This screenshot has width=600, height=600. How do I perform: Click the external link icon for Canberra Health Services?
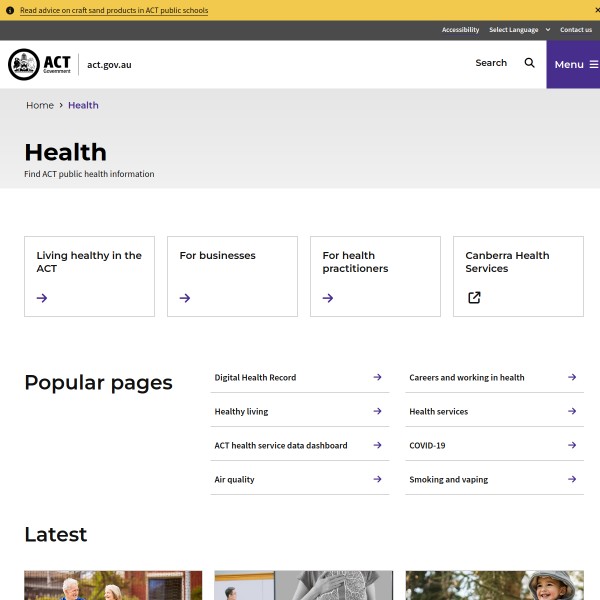(x=474, y=298)
